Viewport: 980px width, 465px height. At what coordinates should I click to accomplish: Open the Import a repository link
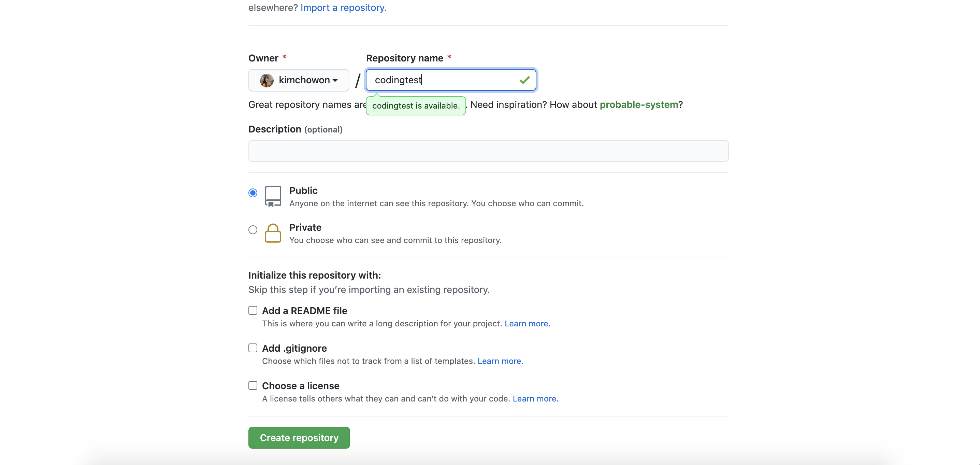343,8
